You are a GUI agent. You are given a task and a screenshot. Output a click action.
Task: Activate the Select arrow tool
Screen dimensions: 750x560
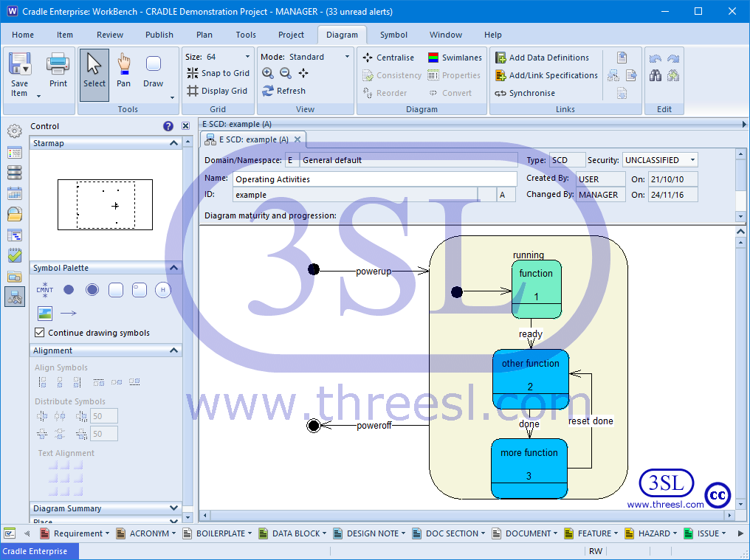(94, 75)
